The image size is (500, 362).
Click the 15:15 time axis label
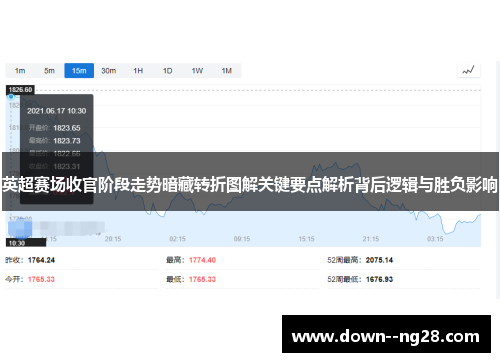[x=306, y=239]
